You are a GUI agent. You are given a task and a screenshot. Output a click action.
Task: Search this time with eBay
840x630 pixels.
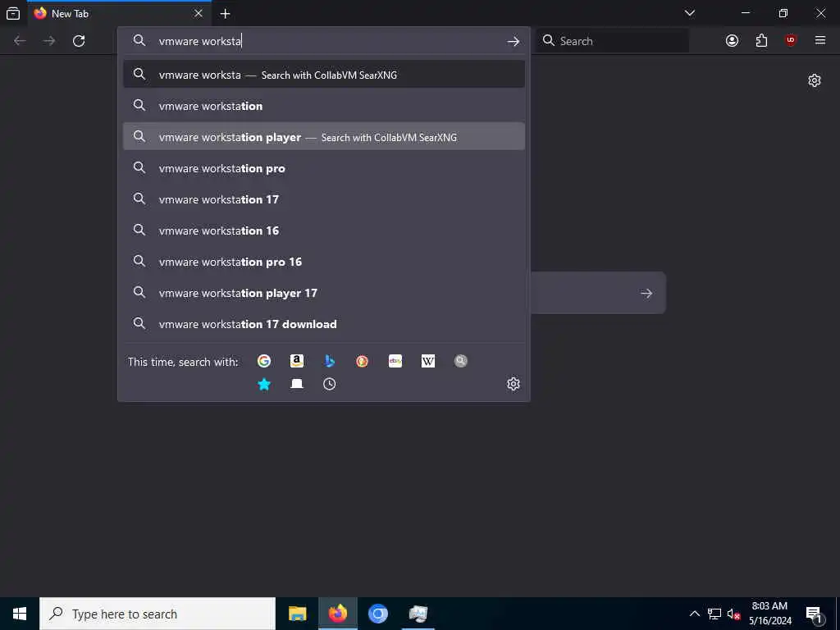(395, 361)
